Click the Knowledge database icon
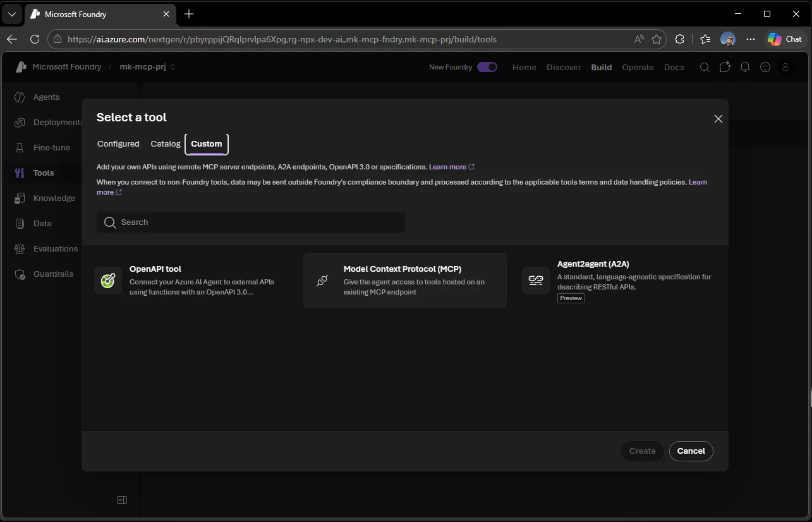 coord(20,198)
